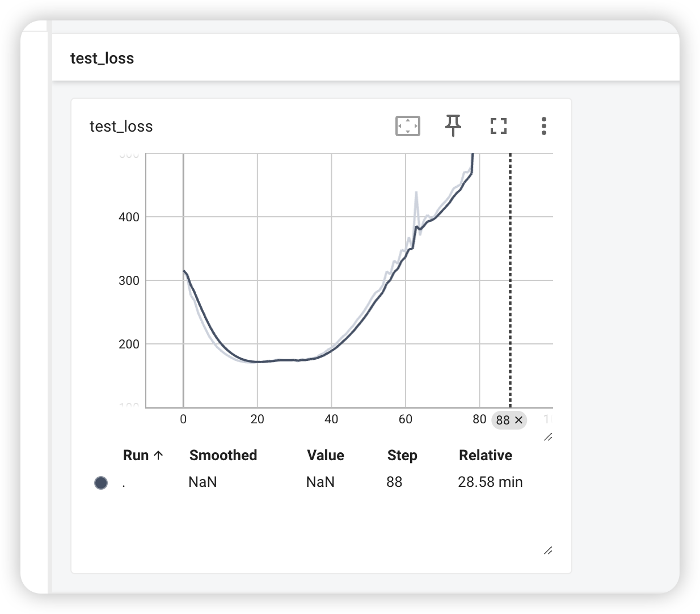
Task: Click the Step column header
Action: pyautogui.click(x=402, y=455)
